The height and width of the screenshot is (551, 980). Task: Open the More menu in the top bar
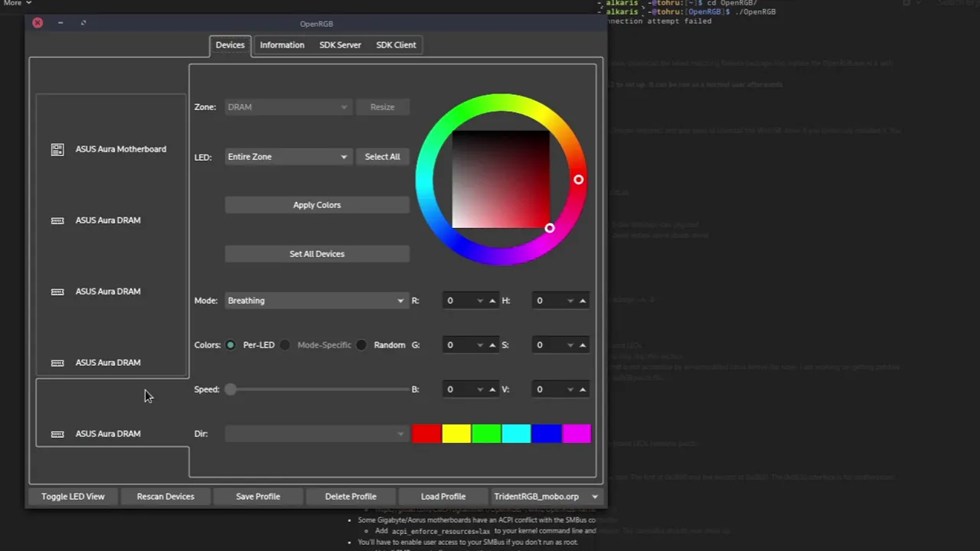pyautogui.click(x=17, y=3)
